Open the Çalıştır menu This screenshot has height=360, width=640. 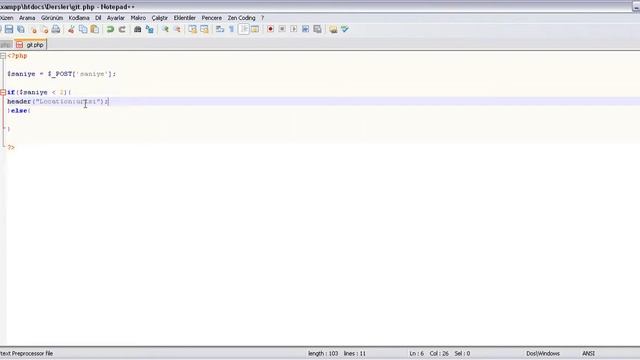pos(160,18)
